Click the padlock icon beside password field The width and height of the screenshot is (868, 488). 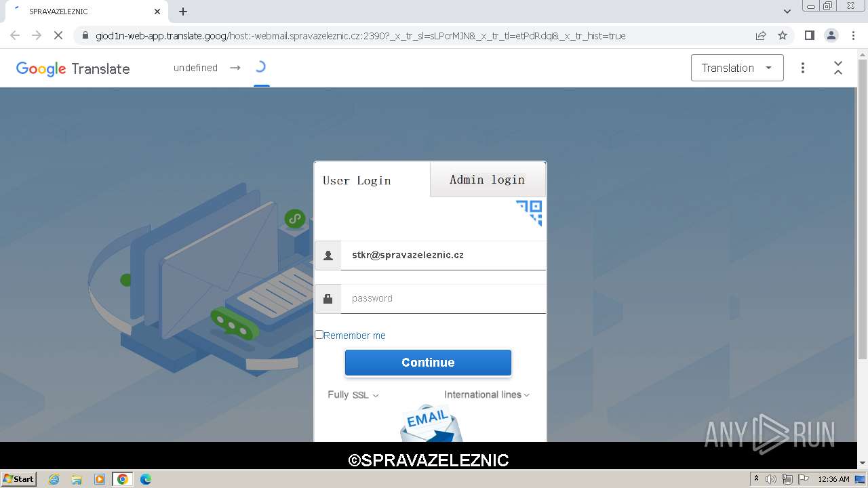328,298
